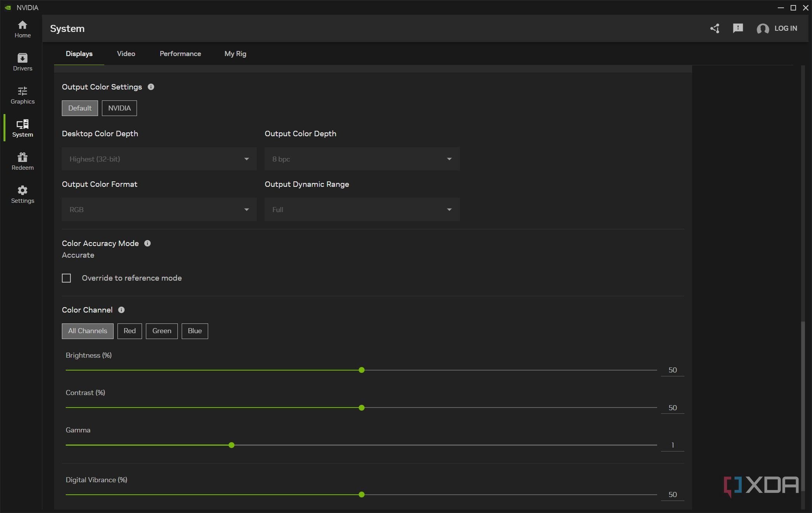Go to Drivers in the sidebar
812x513 pixels.
click(x=23, y=62)
